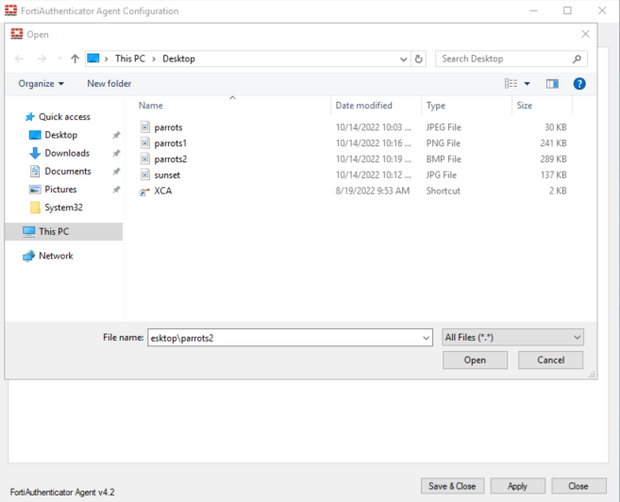The image size is (620, 502).
Task: Sort by the Date modified column
Action: click(x=364, y=106)
